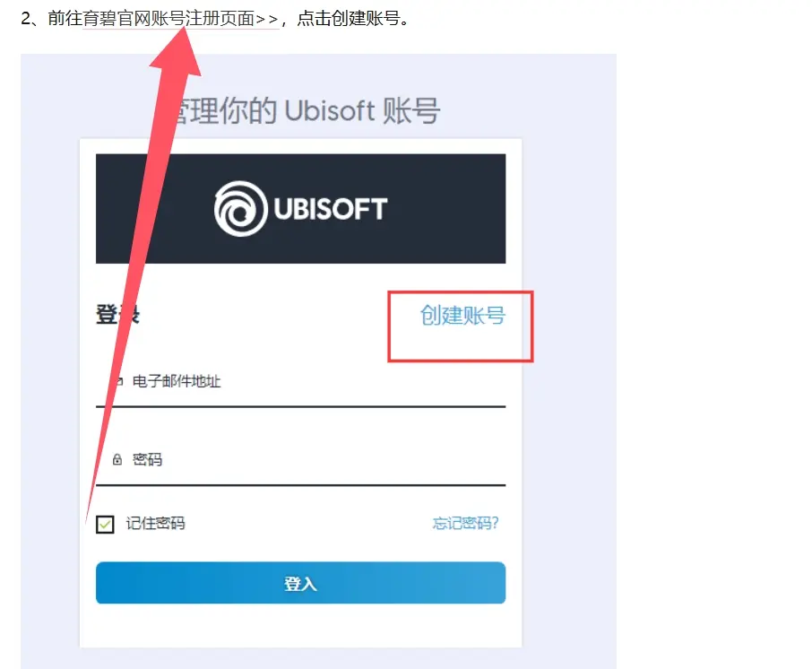Viewport: 812px width, 669px height.
Task: Click the UBISOFT wordmark text
Action: tap(331, 209)
